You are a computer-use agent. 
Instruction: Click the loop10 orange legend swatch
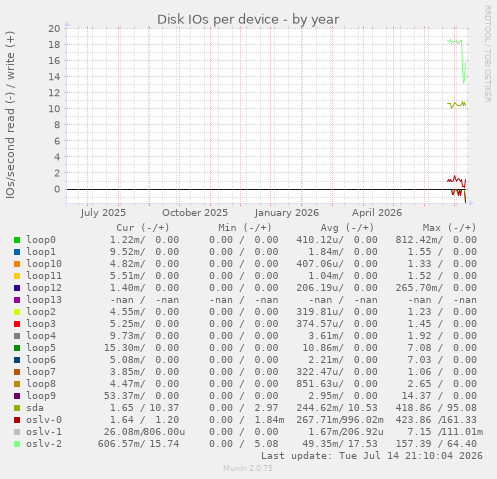pos(17,264)
